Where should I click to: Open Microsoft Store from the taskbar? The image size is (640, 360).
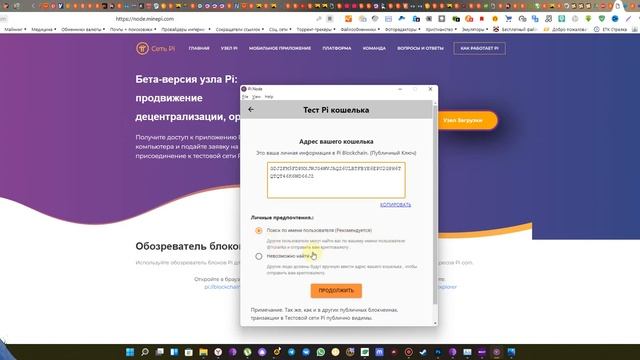(x=189, y=352)
